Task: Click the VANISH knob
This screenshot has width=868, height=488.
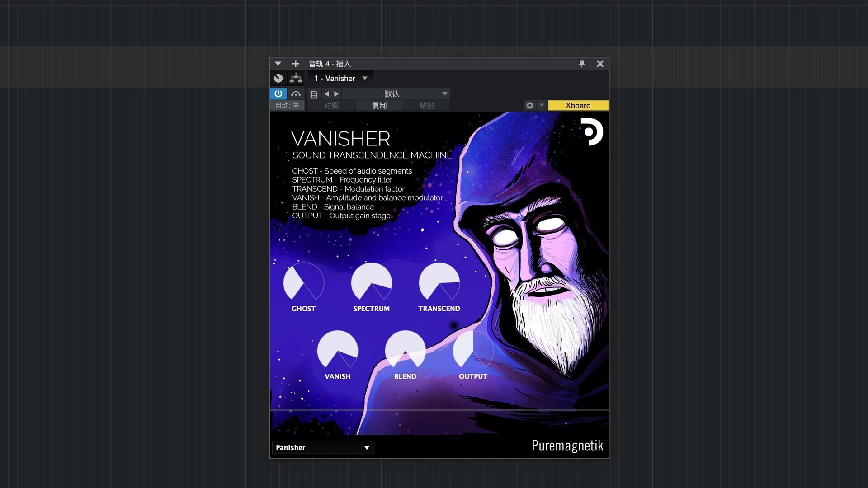Action: (337, 350)
